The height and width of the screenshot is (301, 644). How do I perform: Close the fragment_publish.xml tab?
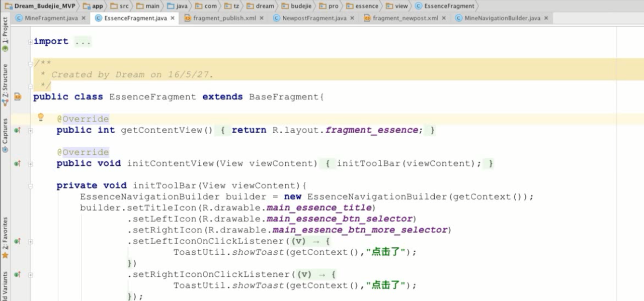pyautogui.click(x=262, y=18)
